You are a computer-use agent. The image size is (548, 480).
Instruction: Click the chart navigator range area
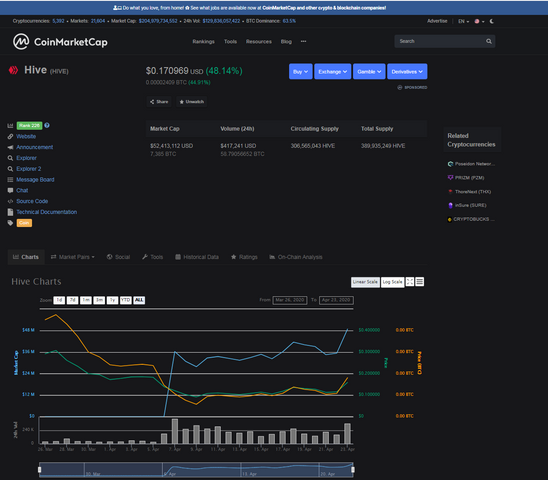tap(196, 470)
